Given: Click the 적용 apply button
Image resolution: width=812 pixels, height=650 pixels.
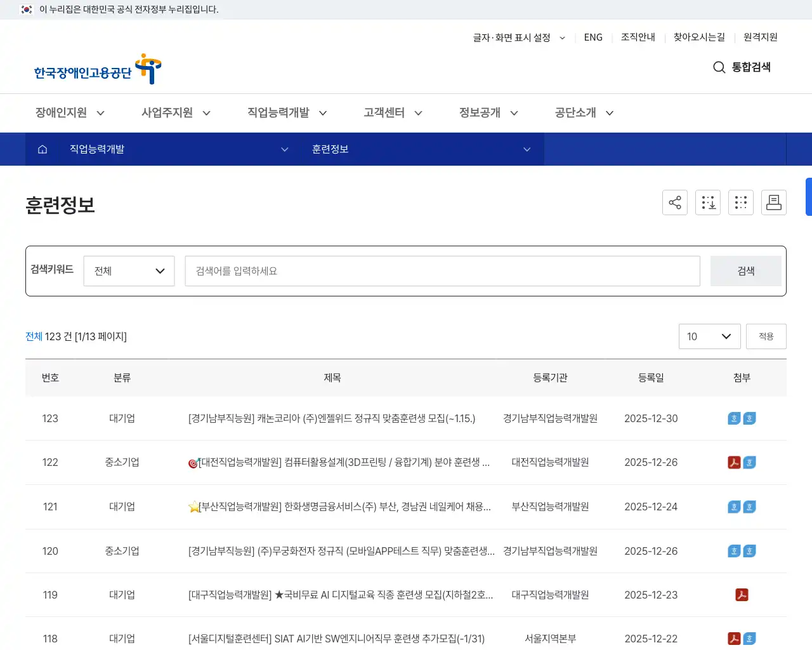Looking at the screenshot, I should pos(766,336).
